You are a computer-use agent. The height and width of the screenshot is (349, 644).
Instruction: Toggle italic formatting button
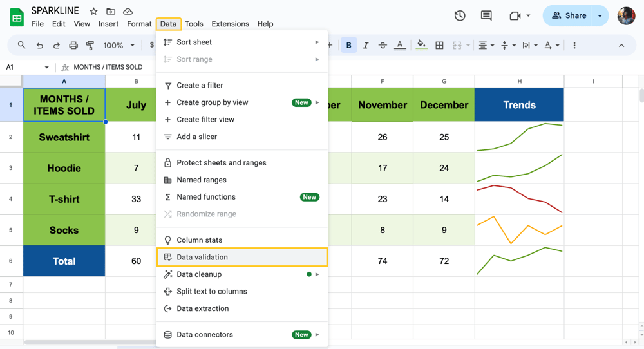tap(366, 46)
